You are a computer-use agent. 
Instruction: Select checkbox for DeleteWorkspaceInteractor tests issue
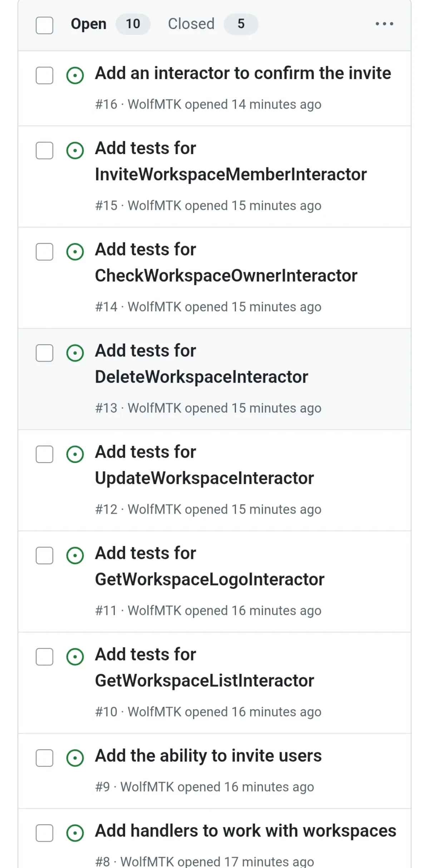[x=44, y=353]
